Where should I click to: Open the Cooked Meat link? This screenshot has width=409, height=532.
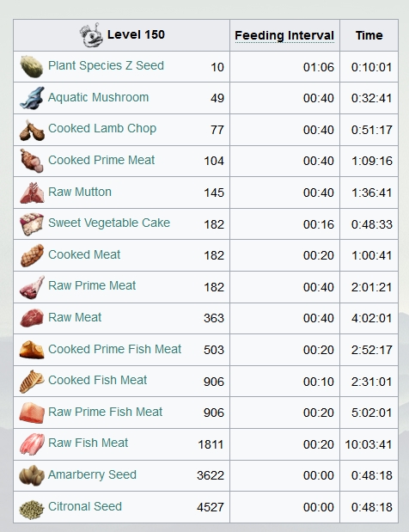click(84, 254)
